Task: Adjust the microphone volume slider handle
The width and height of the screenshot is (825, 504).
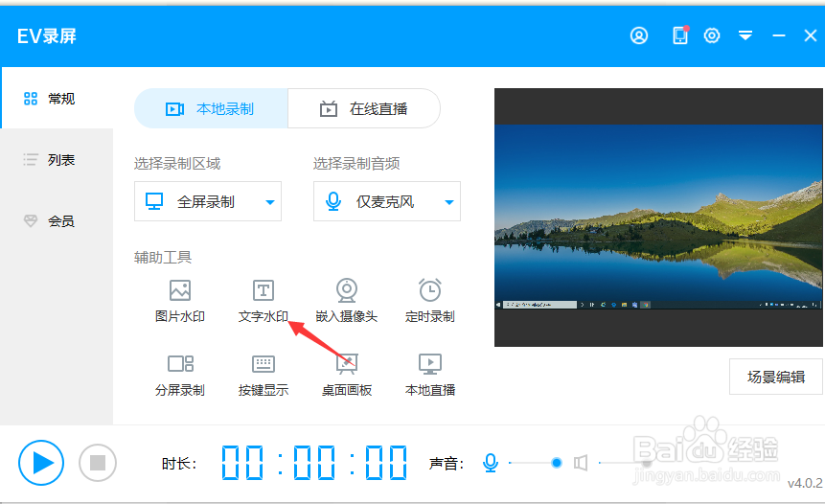Action: (556, 463)
